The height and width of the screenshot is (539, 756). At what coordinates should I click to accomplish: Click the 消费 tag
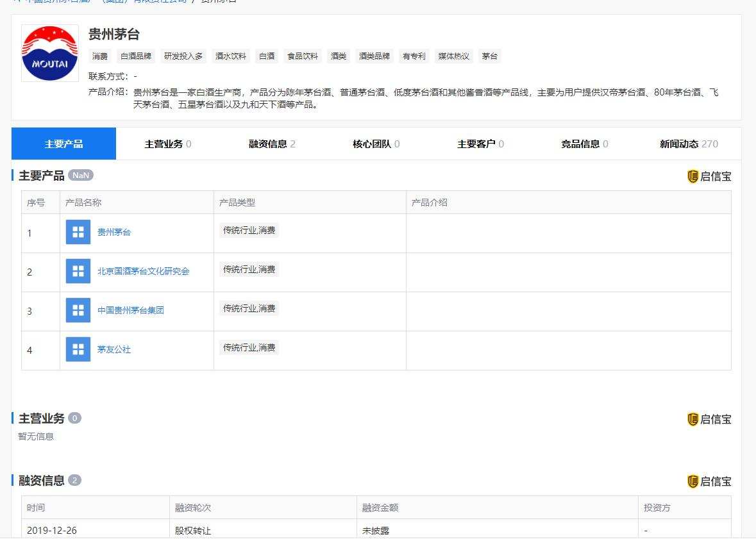100,56
